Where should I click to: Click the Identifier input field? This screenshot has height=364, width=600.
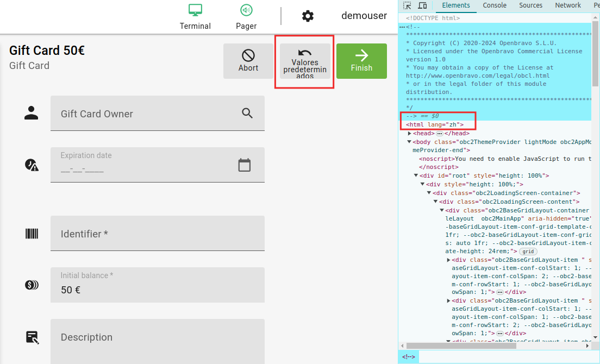click(158, 234)
